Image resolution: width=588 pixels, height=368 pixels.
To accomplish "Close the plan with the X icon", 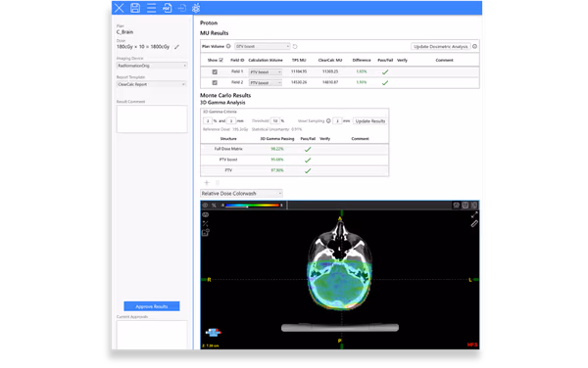I will pyautogui.click(x=119, y=8).
